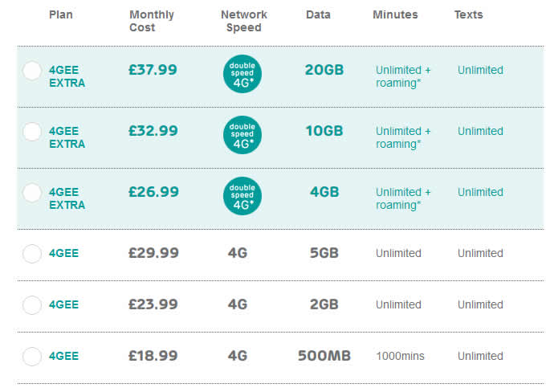Click the 4GEE label for the 500MB plan
Screen dimensions: 554x392
tap(63, 356)
